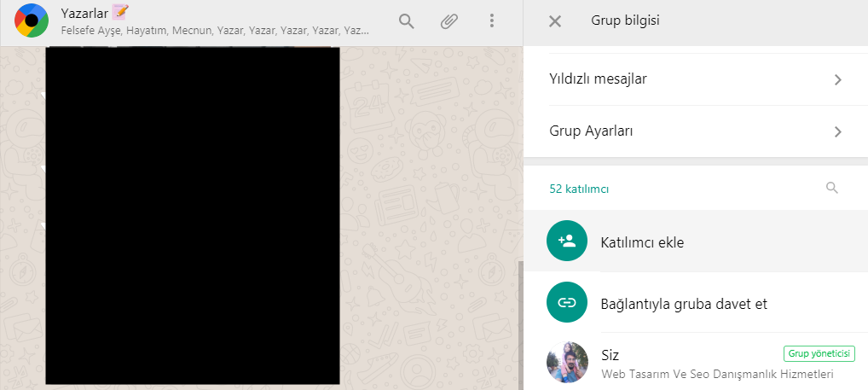
Task: Click the invite link round icon
Action: point(567,302)
